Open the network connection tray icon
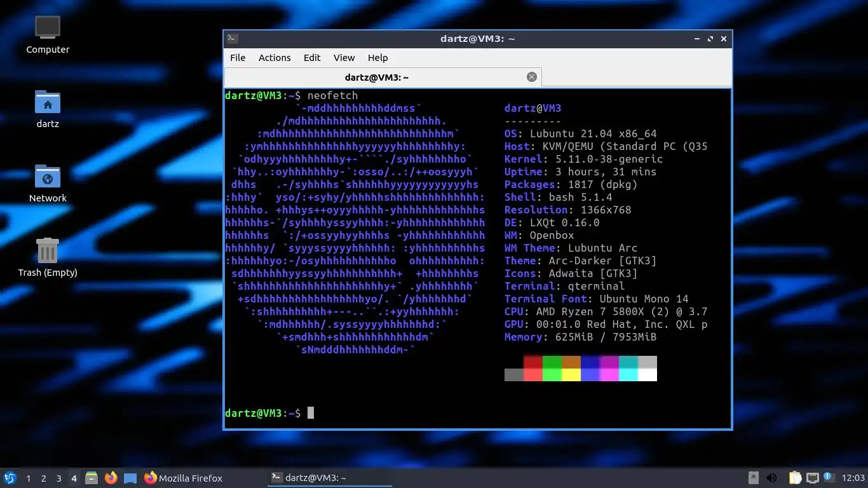Screen dimensions: 868x488 tap(812, 478)
